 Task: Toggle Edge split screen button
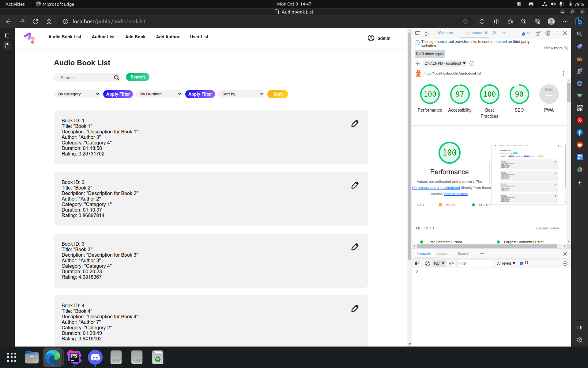(x=496, y=21)
